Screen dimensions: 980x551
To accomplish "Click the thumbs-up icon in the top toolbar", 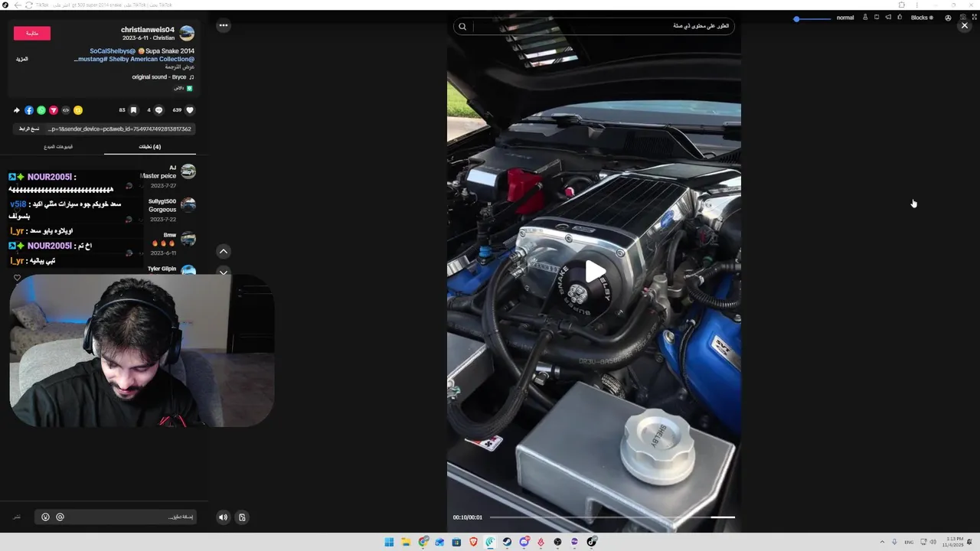I will 900,17.
